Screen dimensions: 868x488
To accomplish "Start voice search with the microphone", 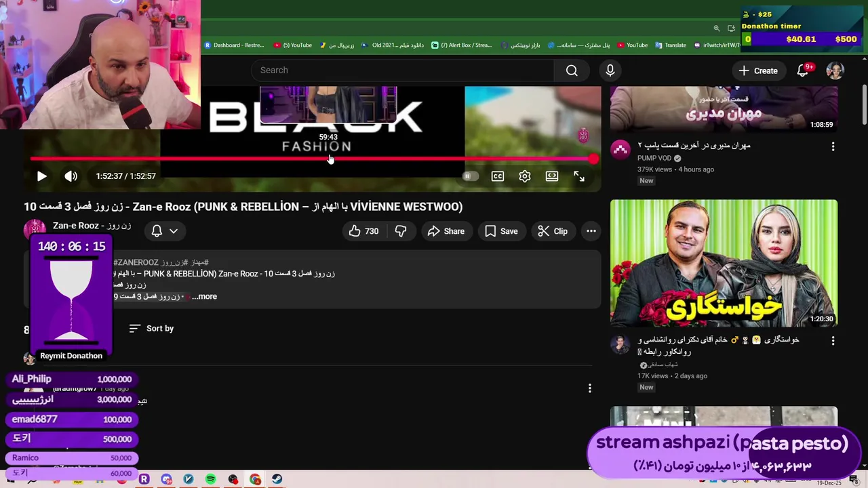I will point(610,70).
